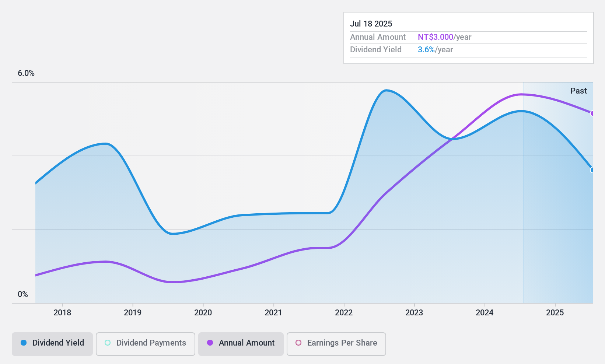Click the NT$3.000/year value in tooltip
This screenshot has width=605, height=364.
(445, 37)
